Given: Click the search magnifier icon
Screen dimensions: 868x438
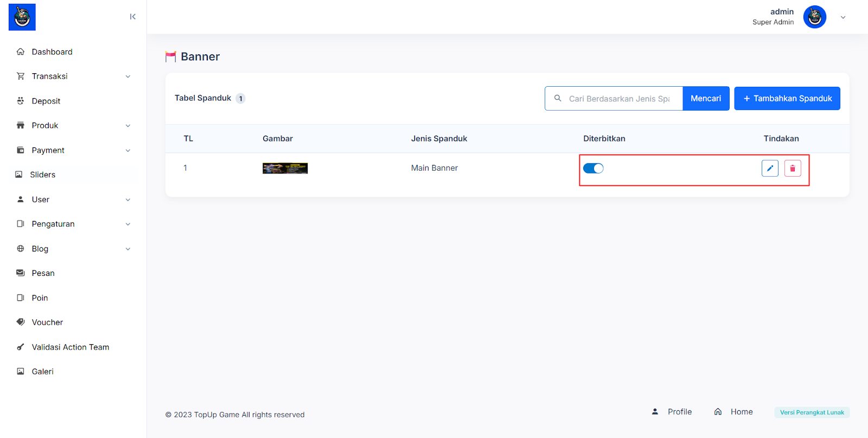Looking at the screenshot, I should coord(558,98).
